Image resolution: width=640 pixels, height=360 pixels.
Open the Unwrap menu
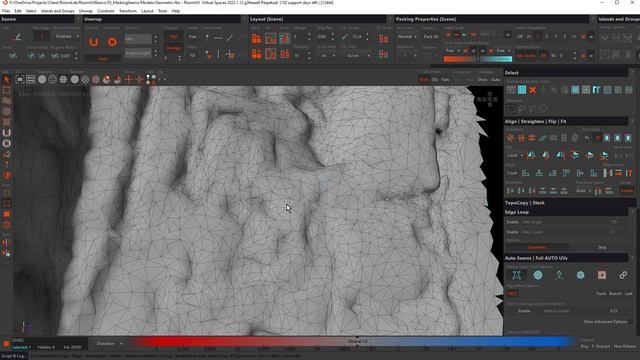[x=86, y=11]
